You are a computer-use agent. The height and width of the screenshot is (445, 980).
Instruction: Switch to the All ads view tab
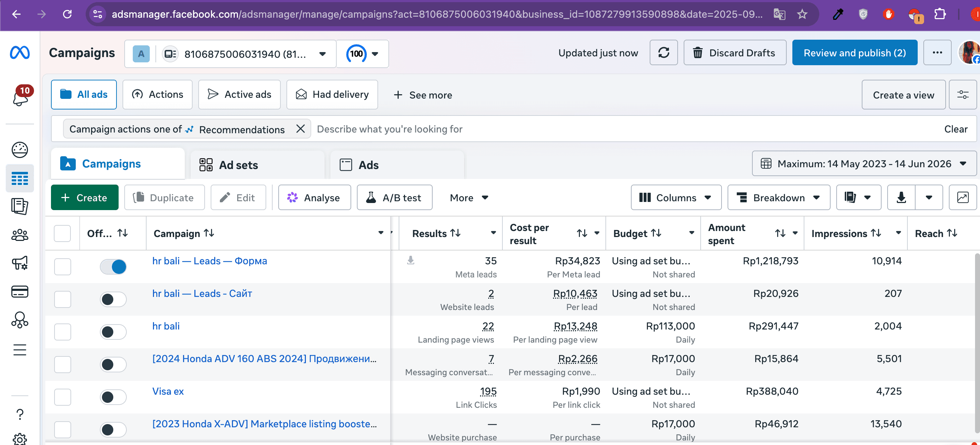(84, 94)
